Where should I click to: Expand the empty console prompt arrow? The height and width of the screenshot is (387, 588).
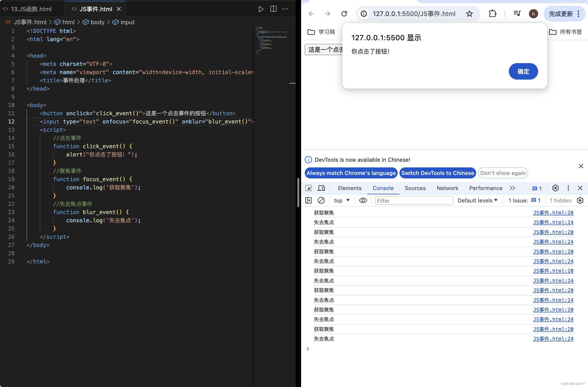(x=308, y=349)
